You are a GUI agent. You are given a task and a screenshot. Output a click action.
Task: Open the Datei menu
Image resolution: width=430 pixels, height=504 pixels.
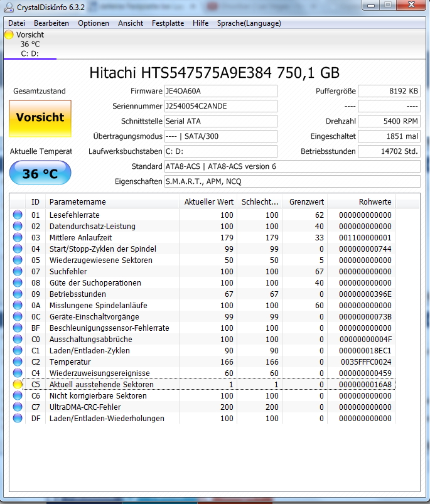coord(16,23)
